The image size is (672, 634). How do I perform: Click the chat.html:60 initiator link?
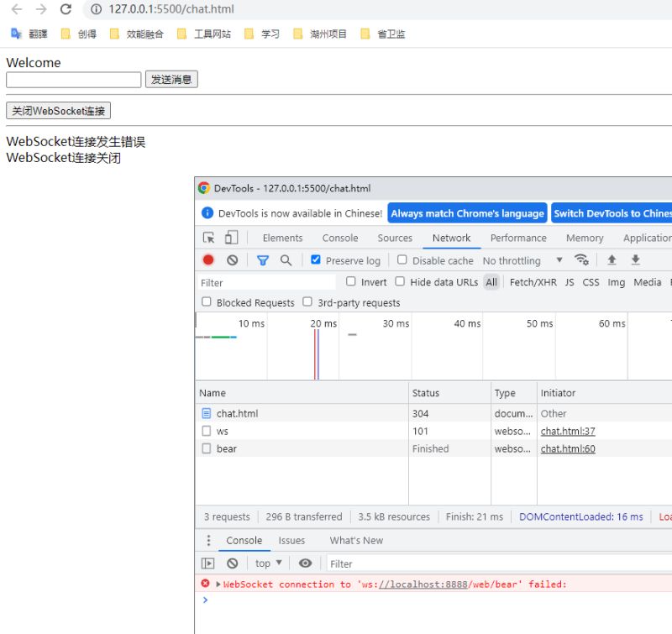coord(568,448)
